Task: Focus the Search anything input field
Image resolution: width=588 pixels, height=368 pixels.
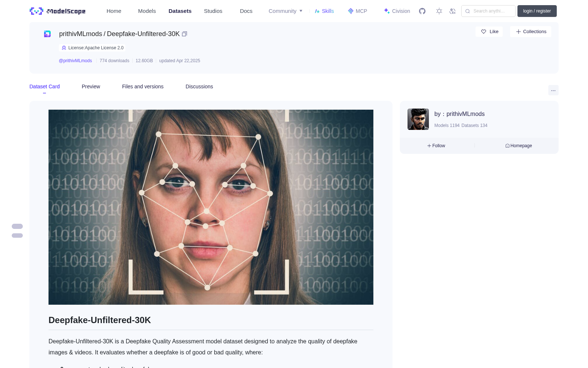Action: [x=488, y=11]
